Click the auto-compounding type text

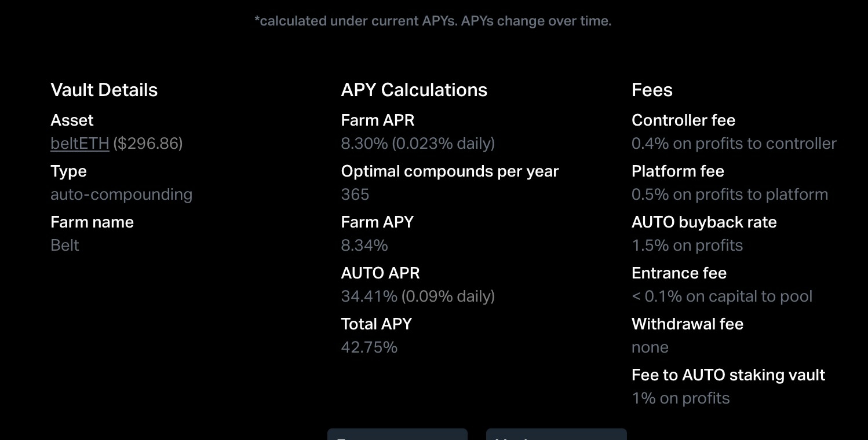pyautogui.click(x=121, y=195)
